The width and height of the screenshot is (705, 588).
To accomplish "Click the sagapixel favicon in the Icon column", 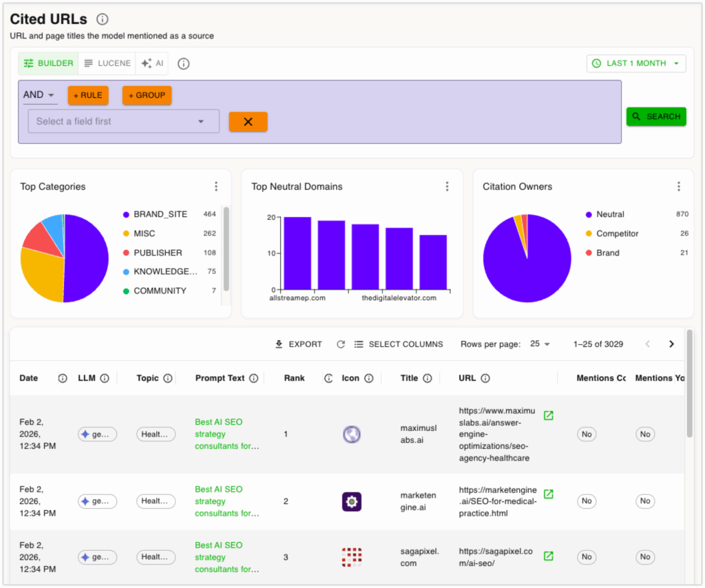I will 351,557.
